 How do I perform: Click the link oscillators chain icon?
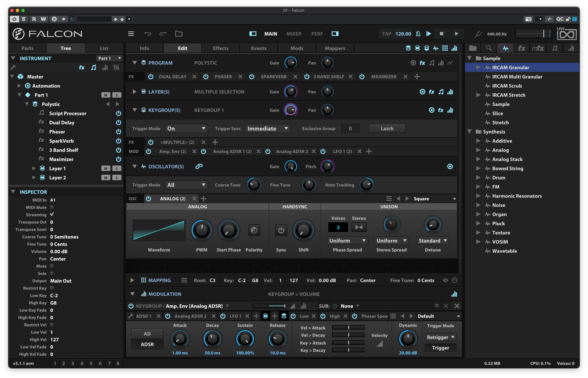coord(199,167)
